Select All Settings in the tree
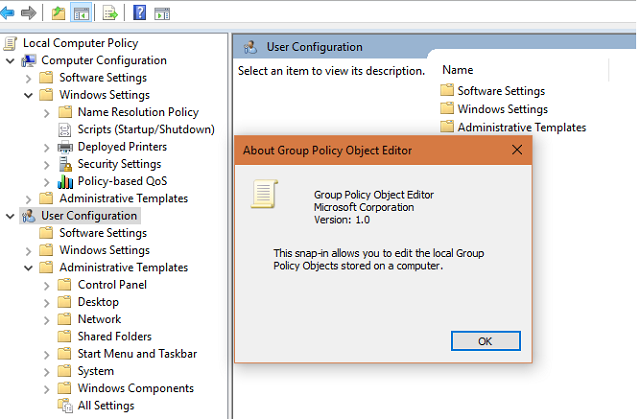 (105, 406)
